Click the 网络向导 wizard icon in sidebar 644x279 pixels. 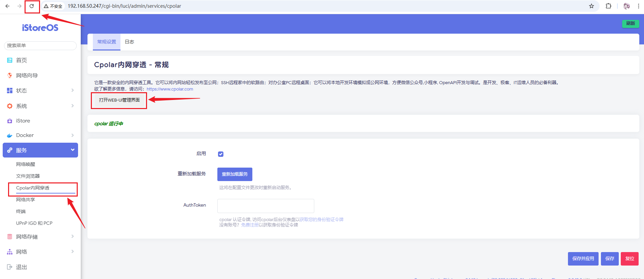10,75
